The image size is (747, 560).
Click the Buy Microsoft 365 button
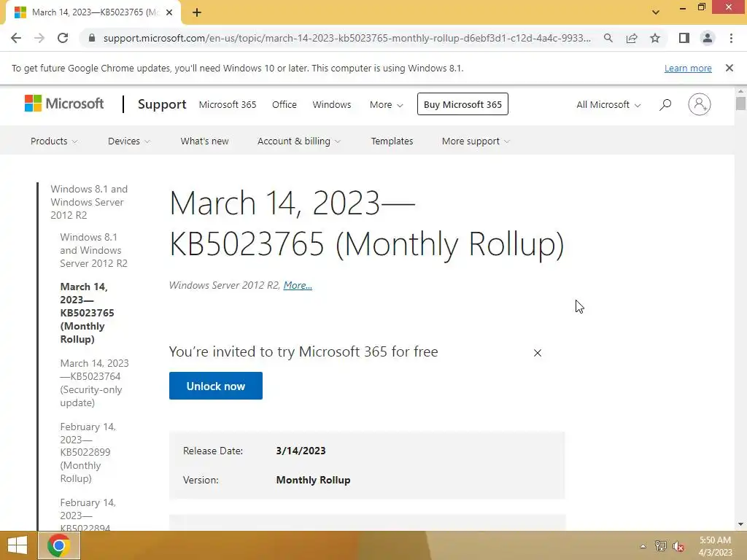tap(462, 104)
